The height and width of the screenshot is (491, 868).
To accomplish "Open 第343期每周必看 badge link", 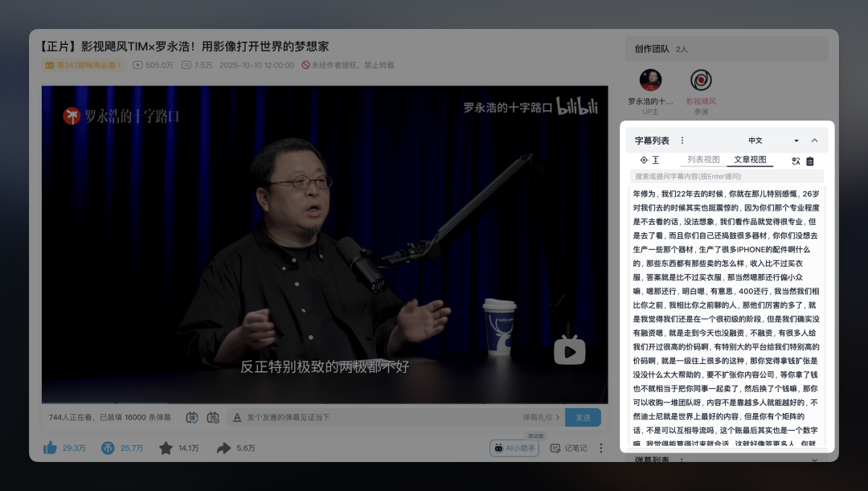I will tap(83, 65).
